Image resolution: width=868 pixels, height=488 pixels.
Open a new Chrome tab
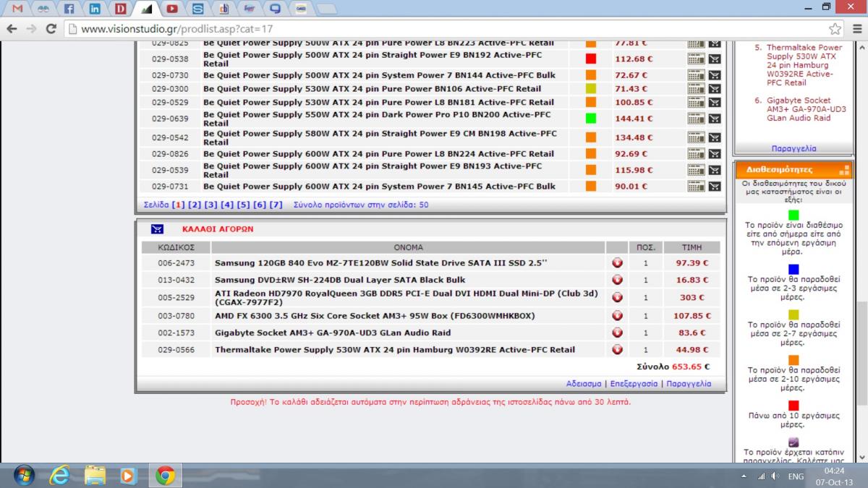pyautogui.click(x=327, y=10)
